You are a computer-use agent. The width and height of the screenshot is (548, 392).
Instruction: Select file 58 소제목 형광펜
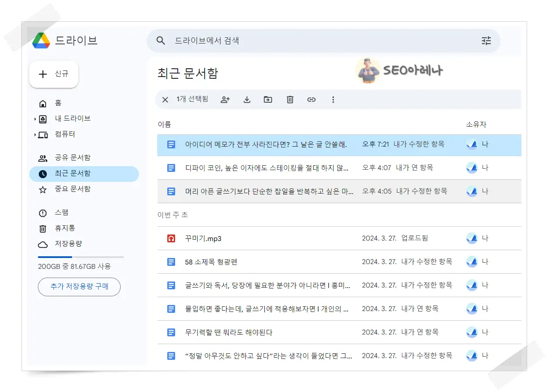point(339,262)
